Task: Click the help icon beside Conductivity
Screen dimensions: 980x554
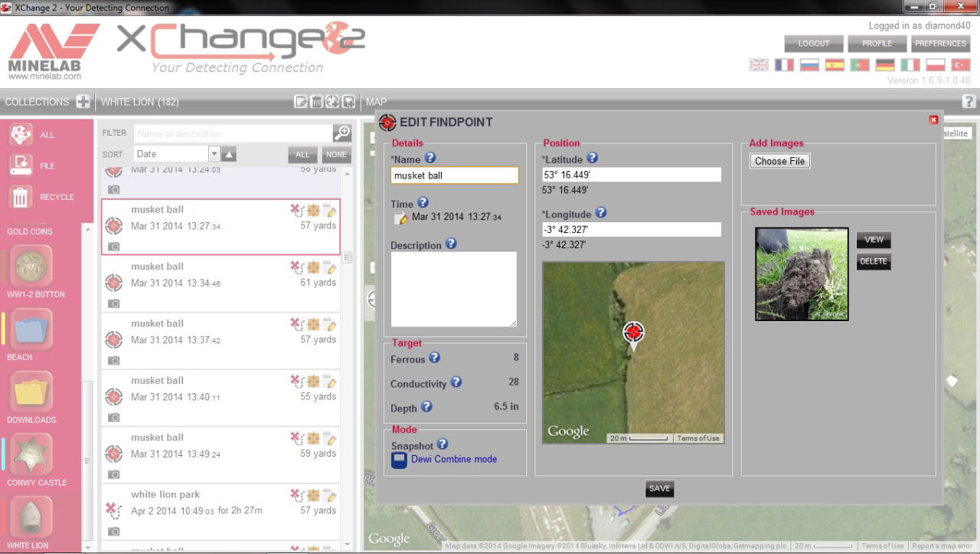Action: click(x=456, y=382)
